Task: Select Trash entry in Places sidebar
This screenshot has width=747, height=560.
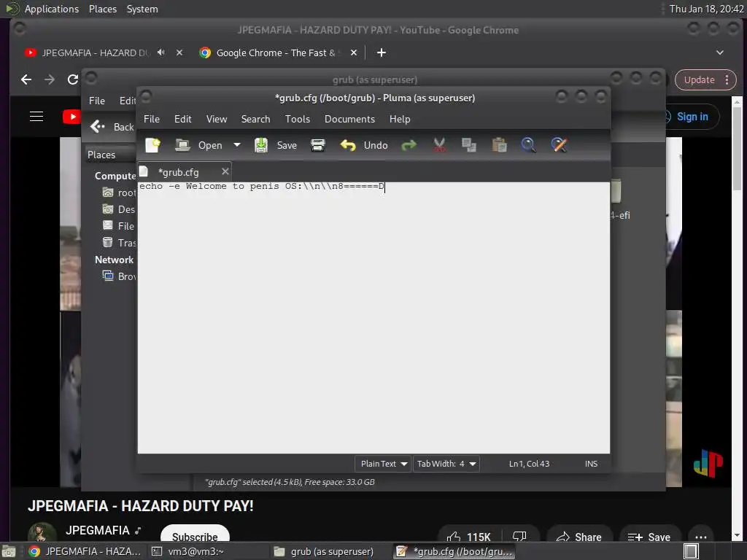Action: pos(119,243)
